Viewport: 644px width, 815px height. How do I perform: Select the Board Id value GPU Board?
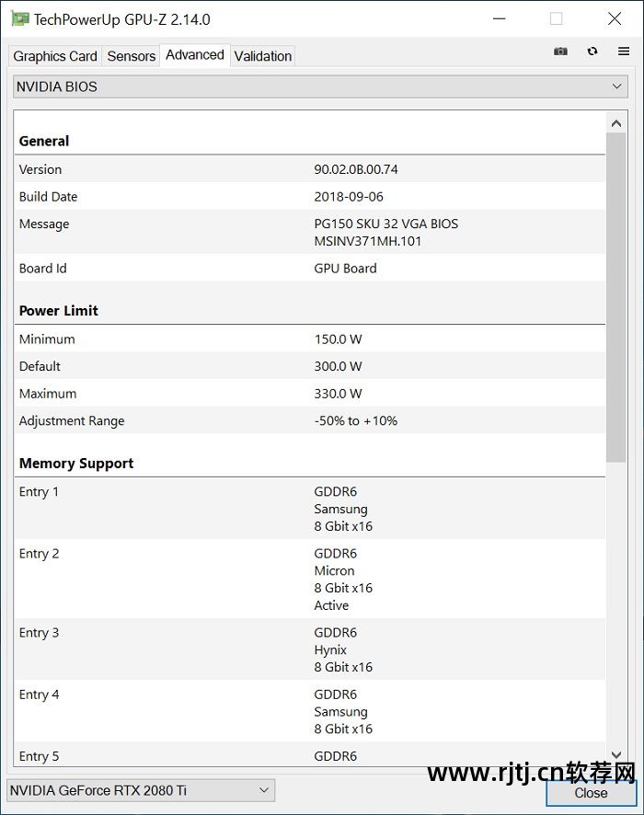pyautogui.click(x=346, y=269)
